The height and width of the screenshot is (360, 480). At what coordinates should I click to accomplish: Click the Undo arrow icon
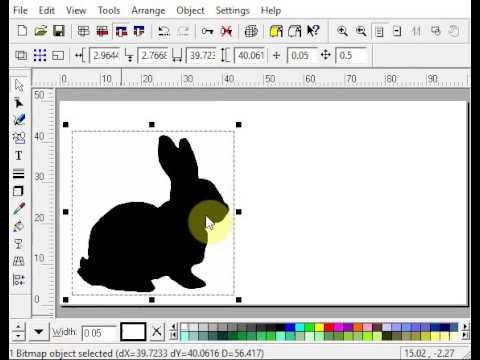(x=163, y=31)
